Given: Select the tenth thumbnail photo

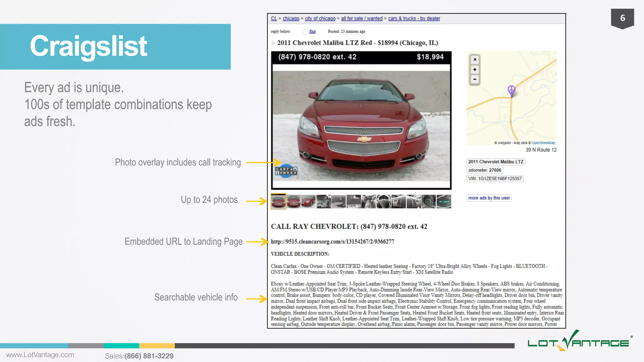Looking at the screenshot, I should (414, 201).
